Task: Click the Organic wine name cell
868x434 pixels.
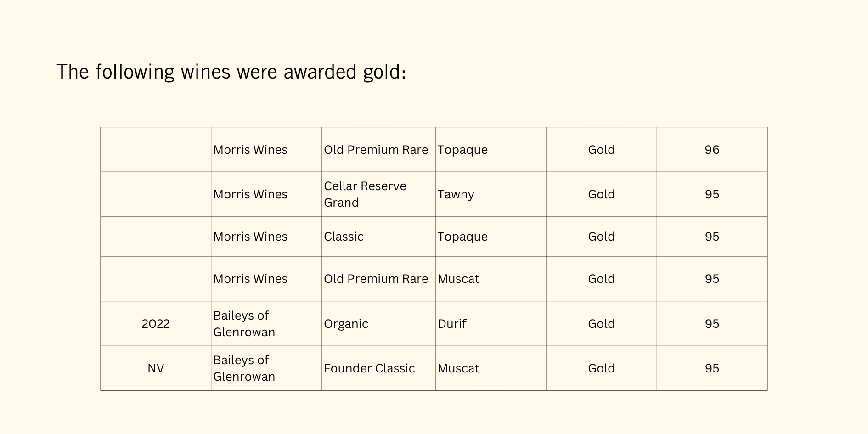Action: click(378, 324)
